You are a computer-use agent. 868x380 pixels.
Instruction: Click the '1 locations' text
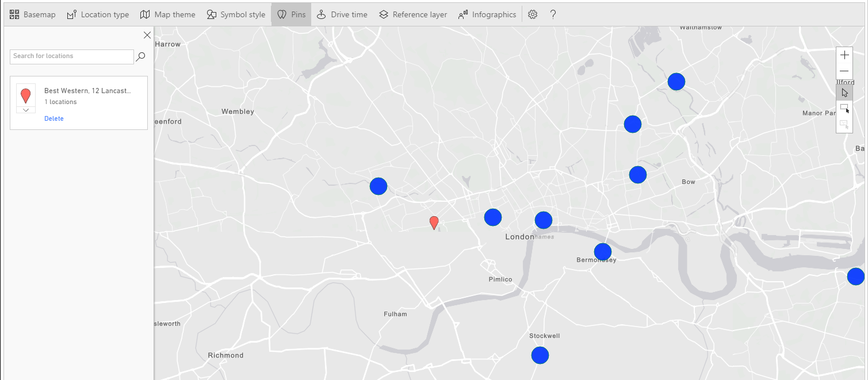[60, 102]
